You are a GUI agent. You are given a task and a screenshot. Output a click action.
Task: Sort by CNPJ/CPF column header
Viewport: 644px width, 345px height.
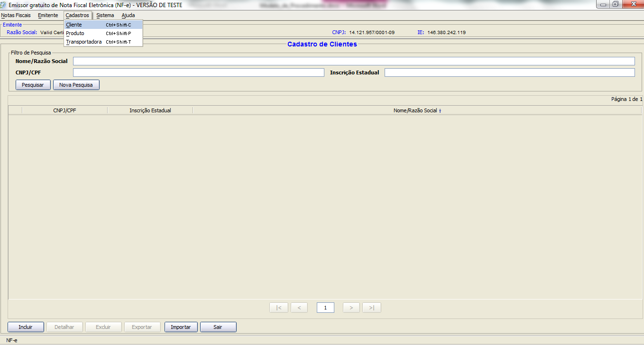click(64, 110)
